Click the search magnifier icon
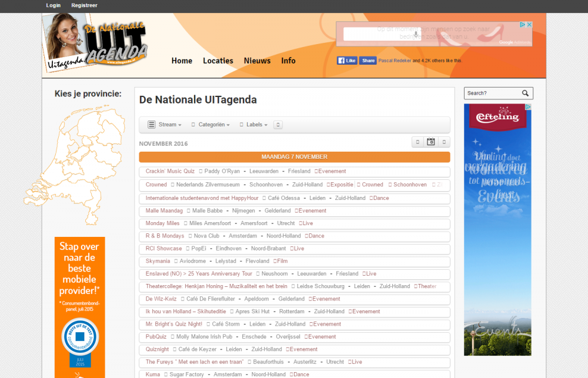Image resolution: width=588 pixels, height=378 pixels. pos(525,93)
